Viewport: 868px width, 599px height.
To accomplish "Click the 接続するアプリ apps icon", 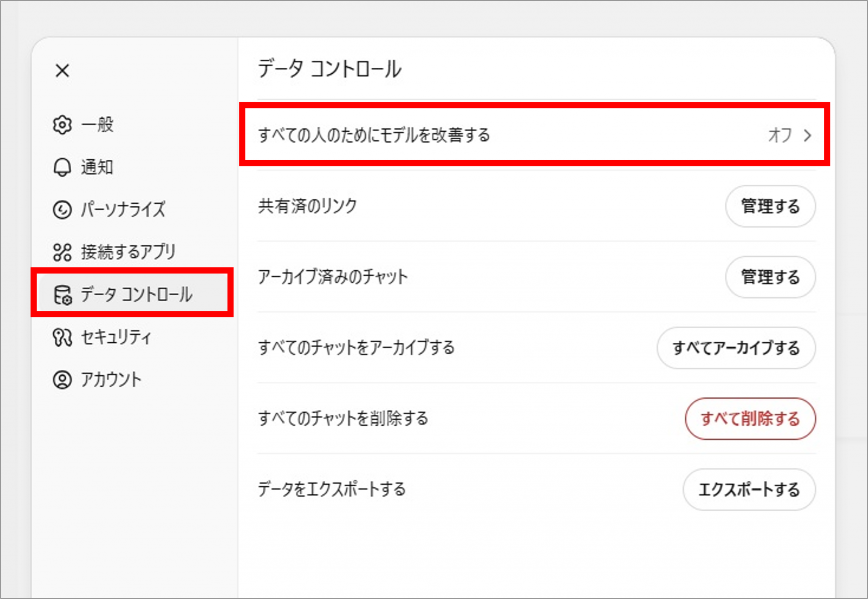I will click(x=62, y=252).
